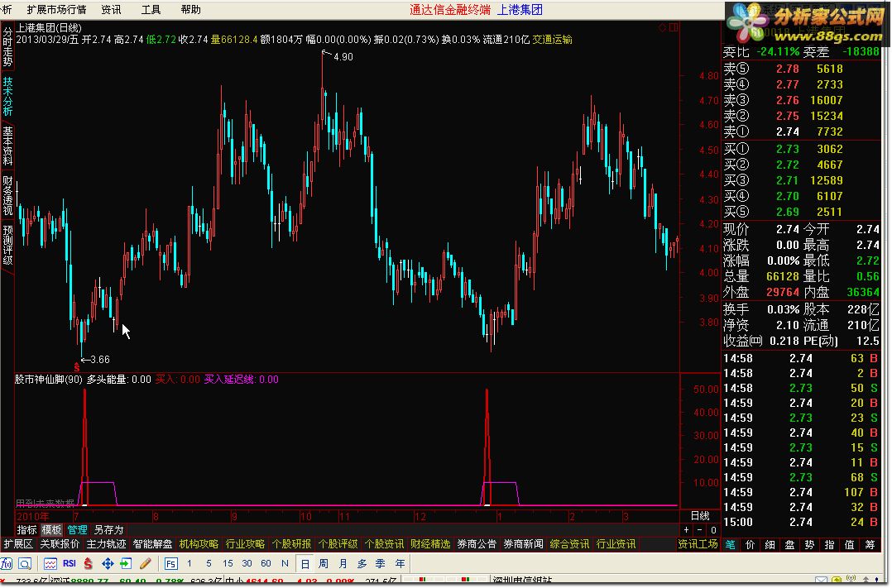Select the N custom period button
892x588 pixels.
tap(285, 563)
